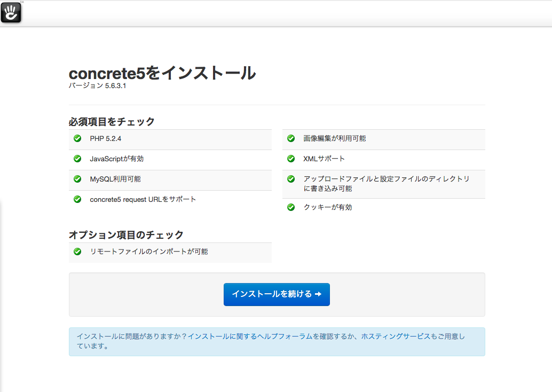
Task: Click green checkmark beside MySQL利用可能
Action: (77, 179)
